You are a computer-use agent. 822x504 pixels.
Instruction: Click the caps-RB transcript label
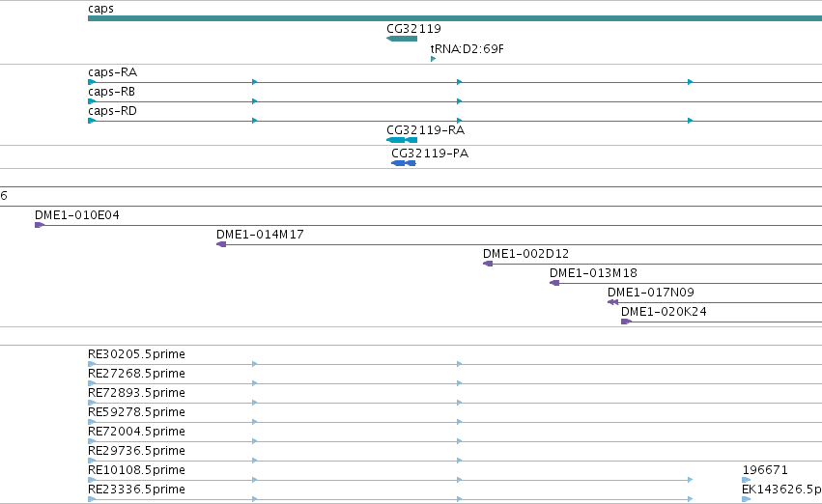tap(111, 92)
